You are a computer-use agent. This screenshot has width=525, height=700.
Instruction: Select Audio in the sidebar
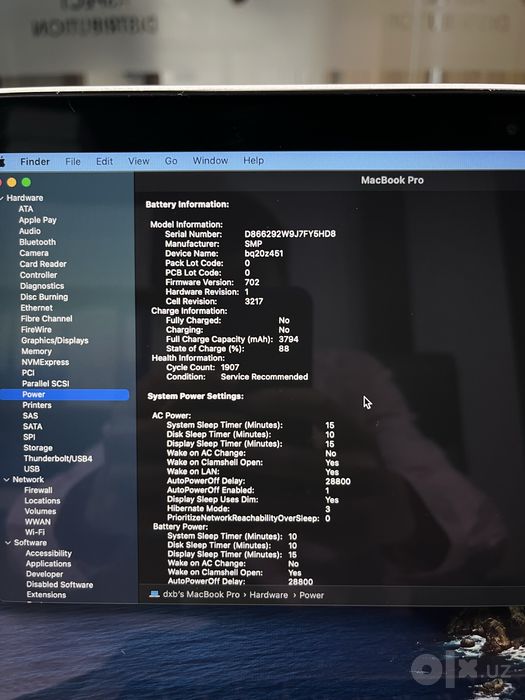[30, 231]
